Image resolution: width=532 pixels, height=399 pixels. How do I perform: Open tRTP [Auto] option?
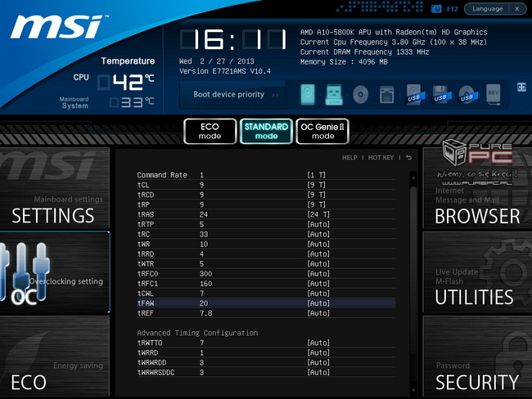318,224
